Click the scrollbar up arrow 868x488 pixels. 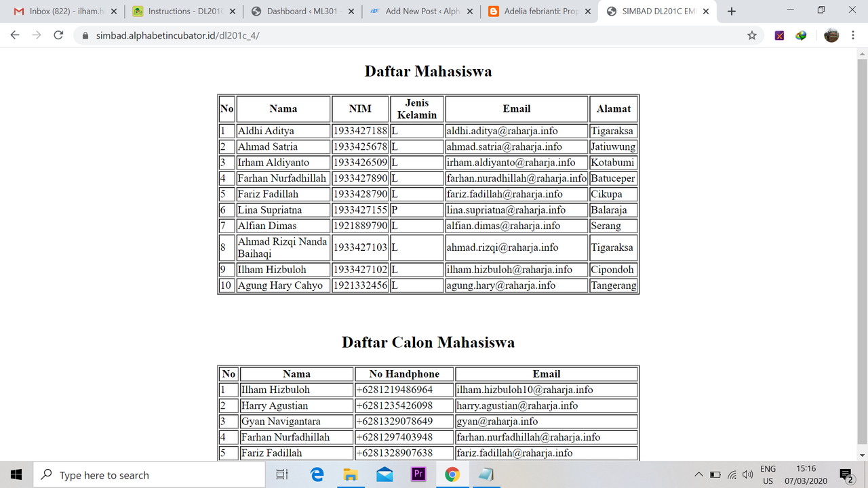pyautogui.click(x=862, y=54)
